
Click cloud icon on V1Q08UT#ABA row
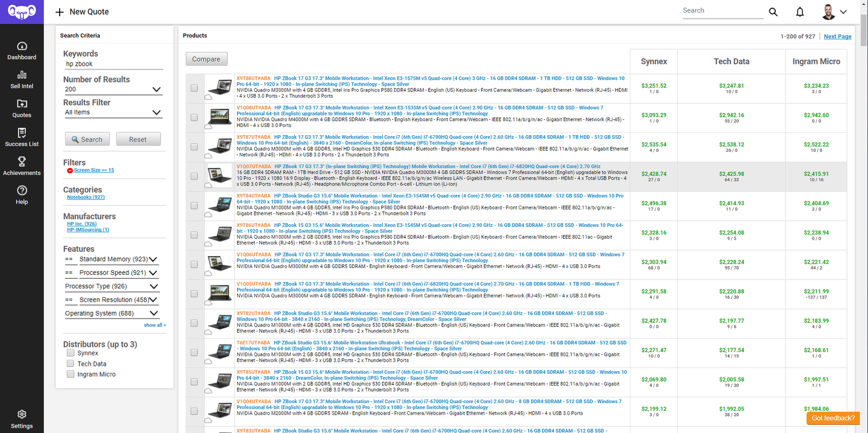point(208,126)
